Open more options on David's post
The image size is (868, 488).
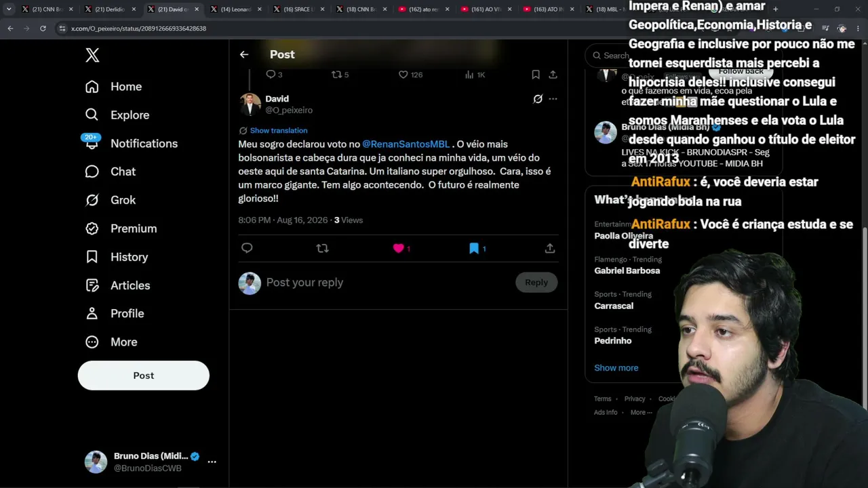coord(553,99)
